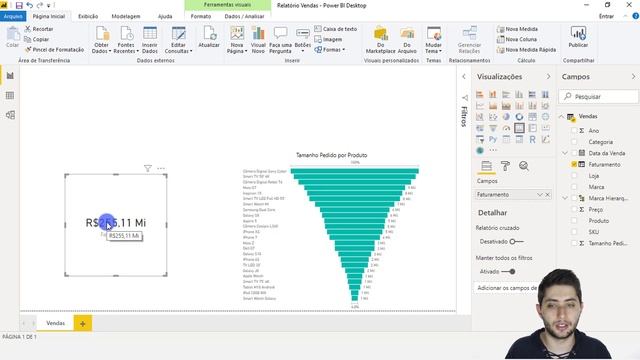The height and width of the screenshot is (360, 640).
Task: Insert a Caixa de texto
Action: pos(336,29)
